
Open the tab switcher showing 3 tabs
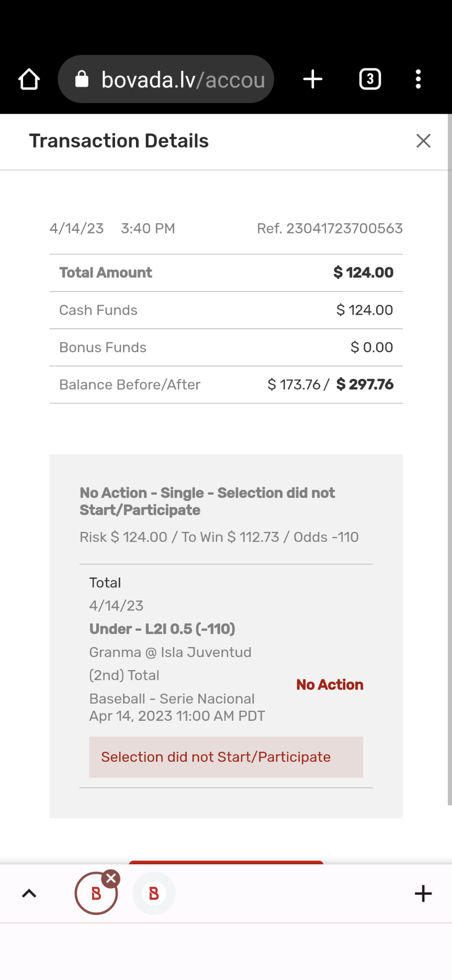point(370,80)
